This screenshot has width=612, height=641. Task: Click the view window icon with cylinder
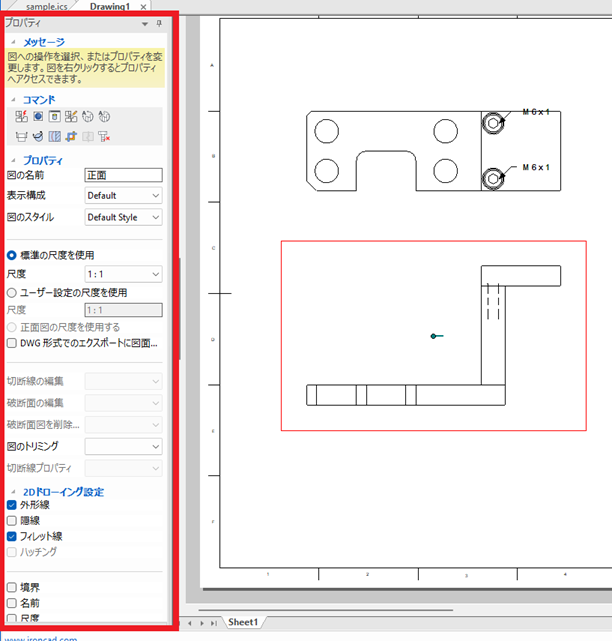(x=54, y=117)
